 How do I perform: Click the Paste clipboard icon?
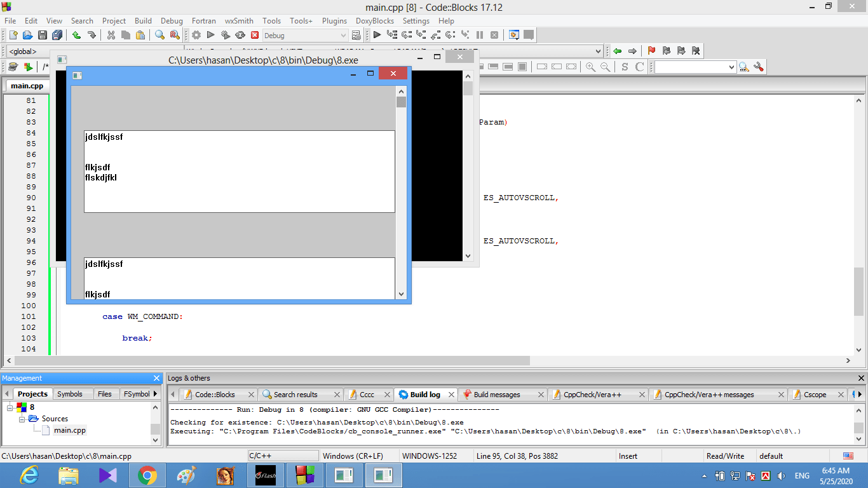[140, 35]
